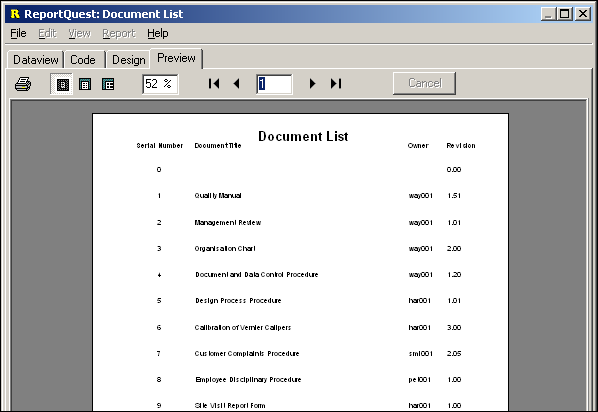Go to previous page of report
This screenshot has width=598, height=412.
[x=236, y=84]
